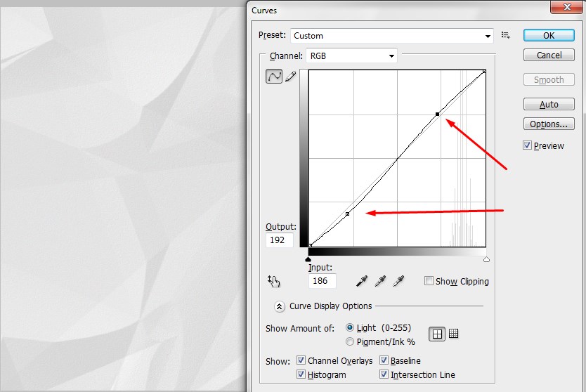
Task: Select the upper curve point at 186
Action: [x=437, y=114]
